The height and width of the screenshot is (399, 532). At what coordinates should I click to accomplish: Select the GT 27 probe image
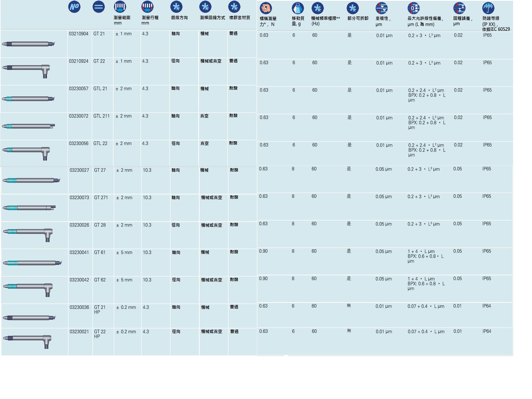[x=31, y=180]
